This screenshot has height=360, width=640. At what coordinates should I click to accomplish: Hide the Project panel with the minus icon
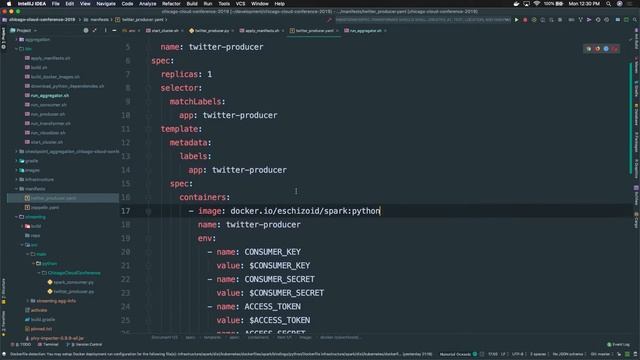point(114,30)
